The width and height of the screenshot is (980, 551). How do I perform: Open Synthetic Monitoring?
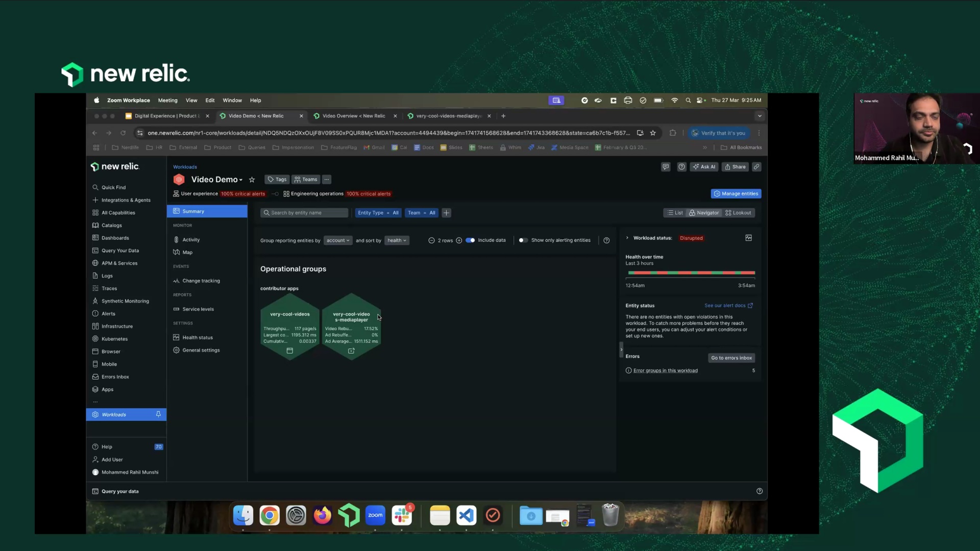125,301
